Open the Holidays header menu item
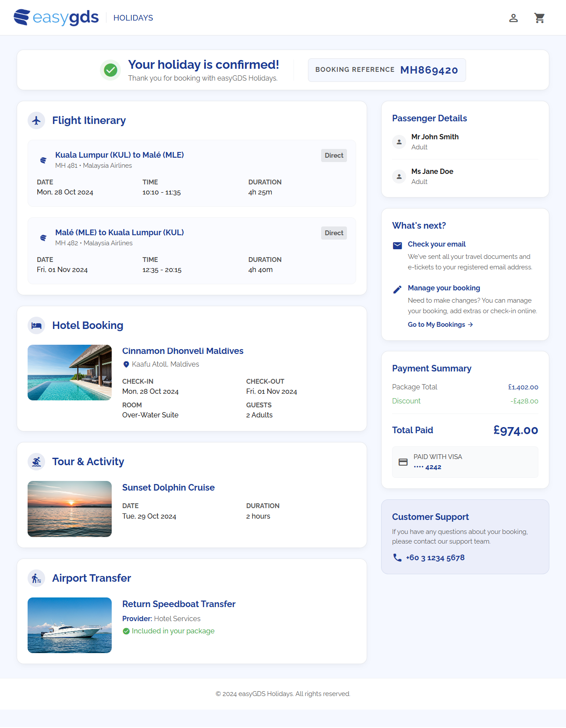 click(x=133, y=18)
